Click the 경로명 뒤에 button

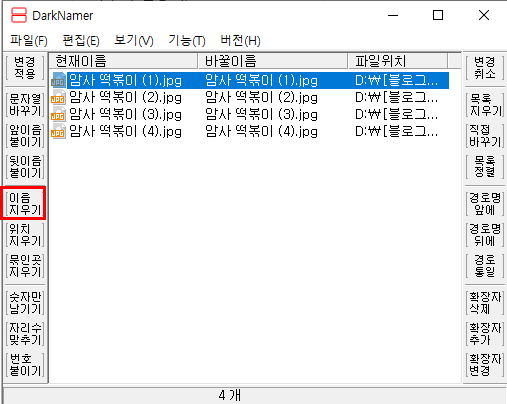click(x=485, y=235)
